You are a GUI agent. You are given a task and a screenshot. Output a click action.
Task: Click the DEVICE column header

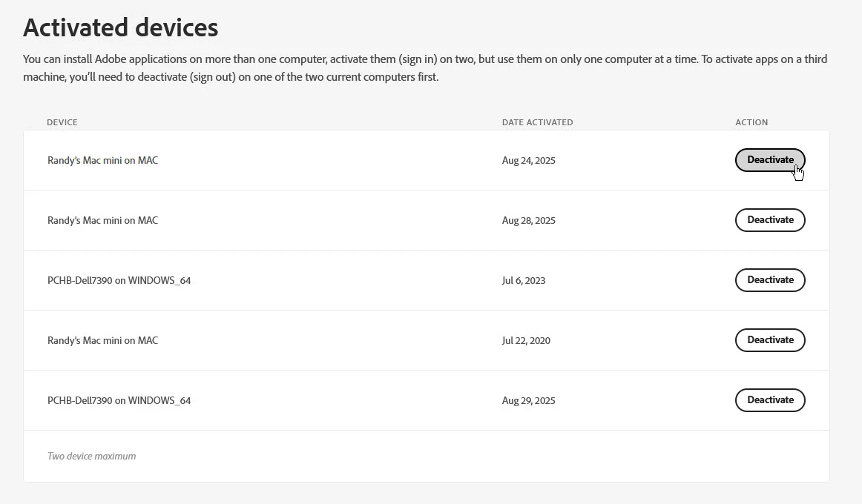[62, 122]
